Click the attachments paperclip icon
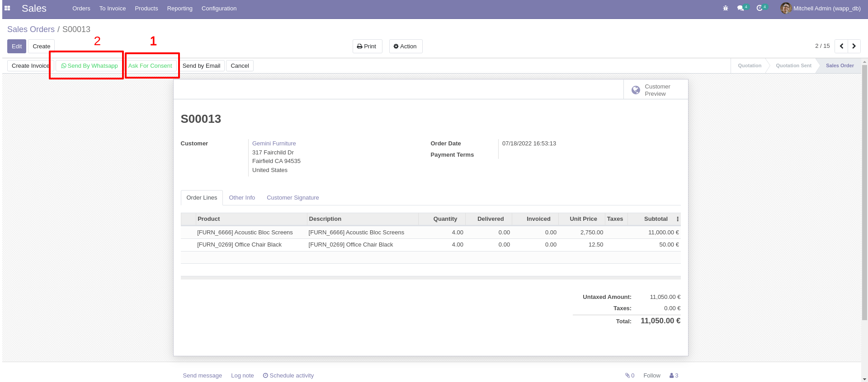Viewport: 868px width, 382px height. 628,375
